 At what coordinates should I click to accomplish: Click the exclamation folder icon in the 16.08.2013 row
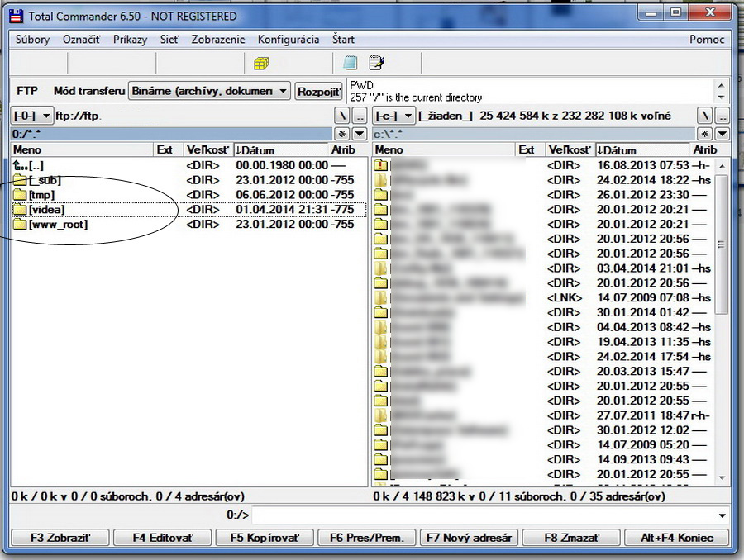coord(381,165)
